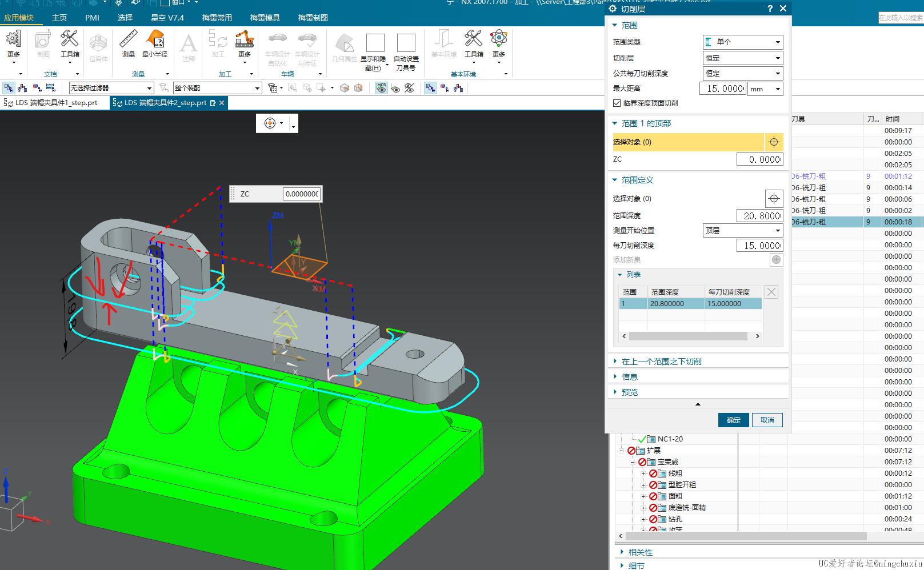This screenshot has height=570, width=924.
Task: Click the 选择对象 (0) highlighted row
Action: pos(688,142)
